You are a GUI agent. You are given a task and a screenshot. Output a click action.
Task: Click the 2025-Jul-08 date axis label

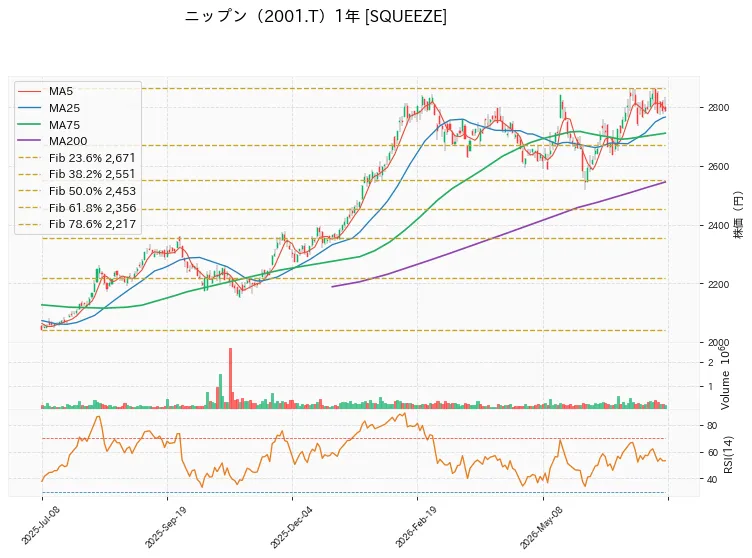point(40,525)
